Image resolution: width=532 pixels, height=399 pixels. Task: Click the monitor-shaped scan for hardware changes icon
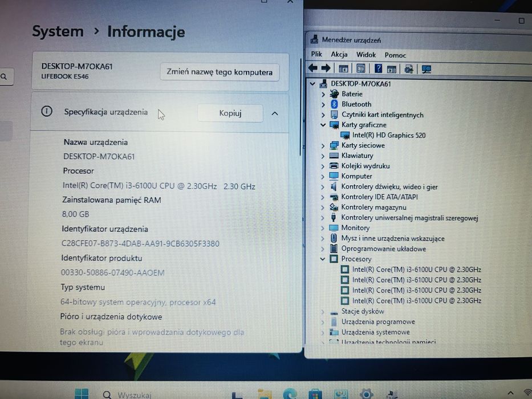coord(426,70)
